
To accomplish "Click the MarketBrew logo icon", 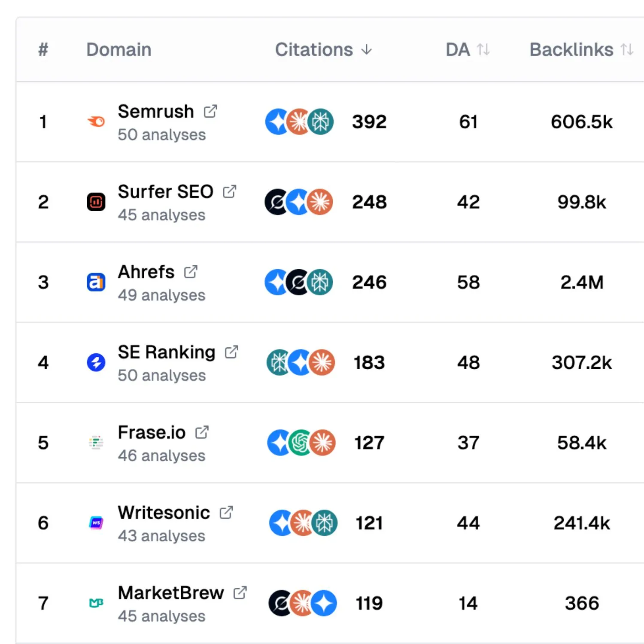I will click(x=96, y=603).
